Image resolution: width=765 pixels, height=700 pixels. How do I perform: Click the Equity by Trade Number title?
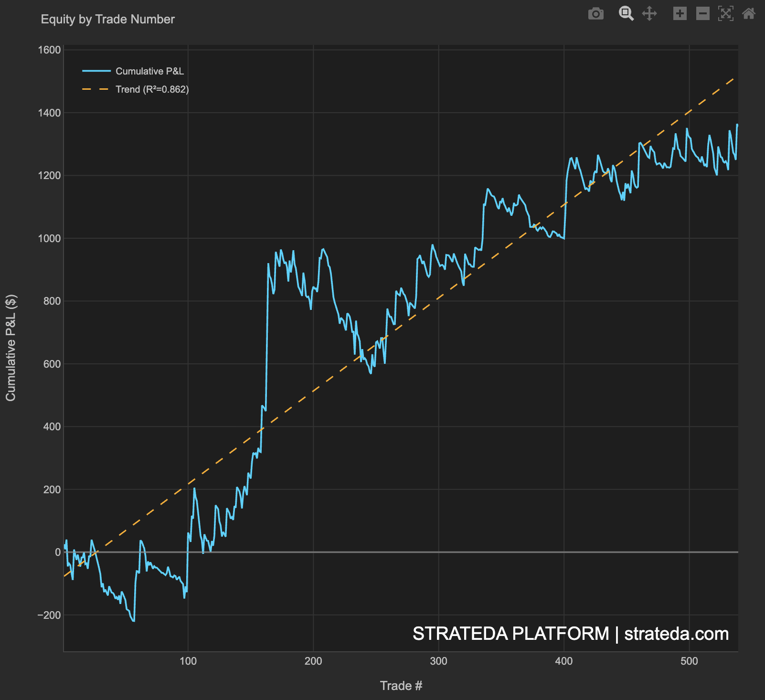(x=107, y=19)
